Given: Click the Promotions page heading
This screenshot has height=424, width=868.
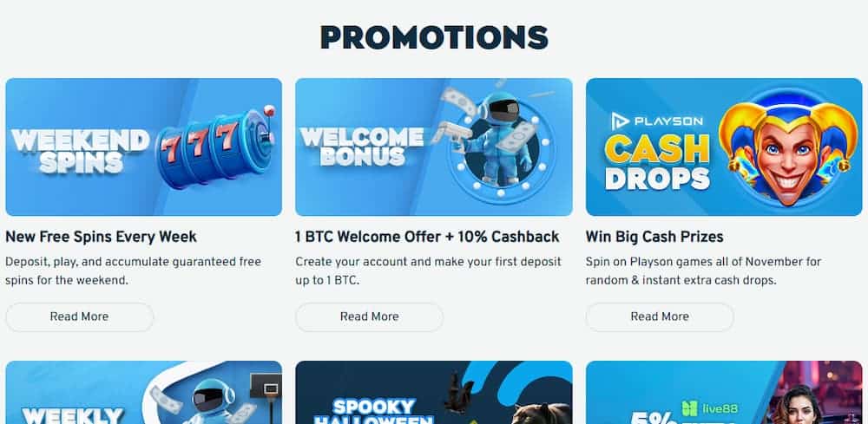Looking at the screenshot, I should pyautogui.click(x=434, y=37).
